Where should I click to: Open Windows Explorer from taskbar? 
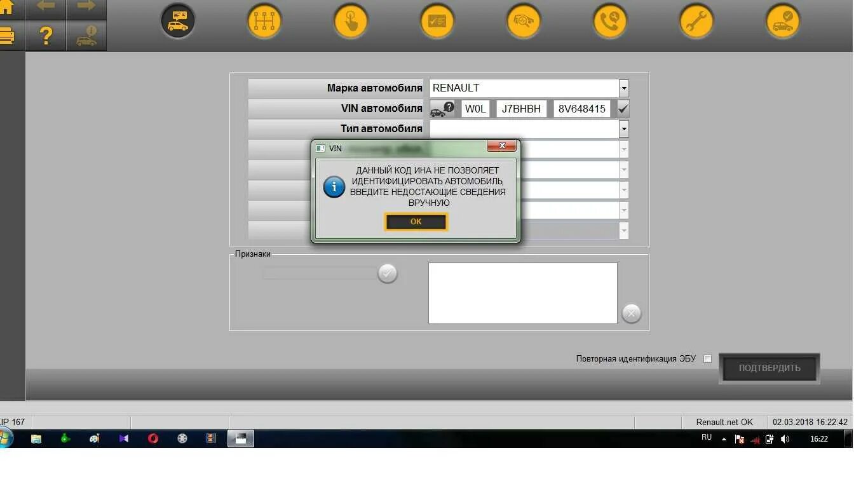[36, 438]
